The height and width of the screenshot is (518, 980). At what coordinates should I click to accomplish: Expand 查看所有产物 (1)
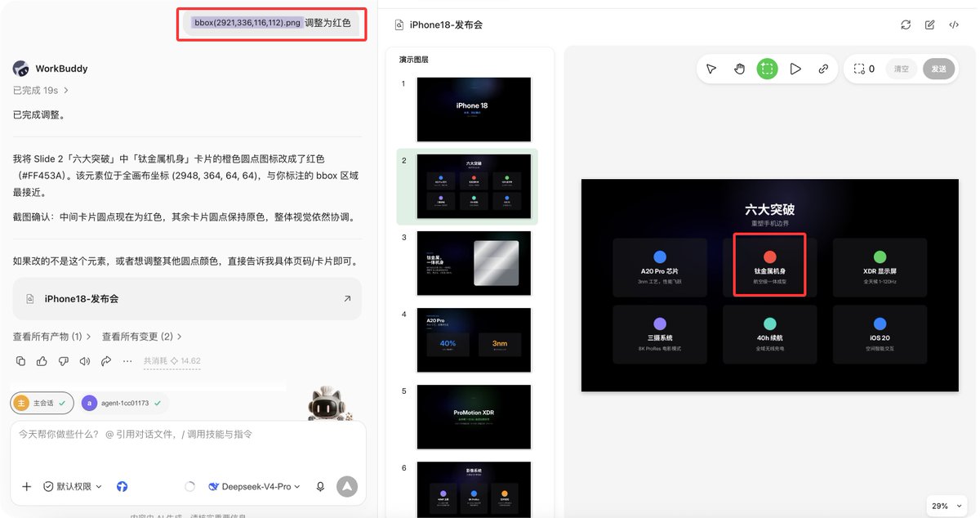tap(53, 337)
